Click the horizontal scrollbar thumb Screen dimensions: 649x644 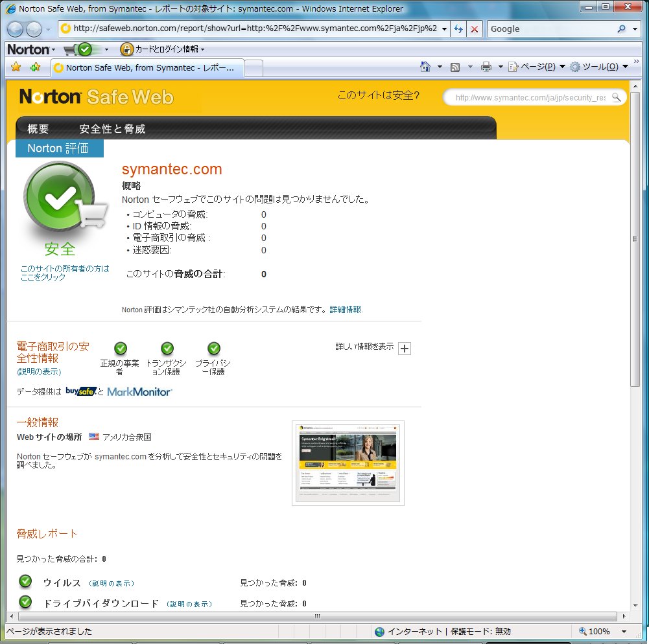tap(317, 616)
